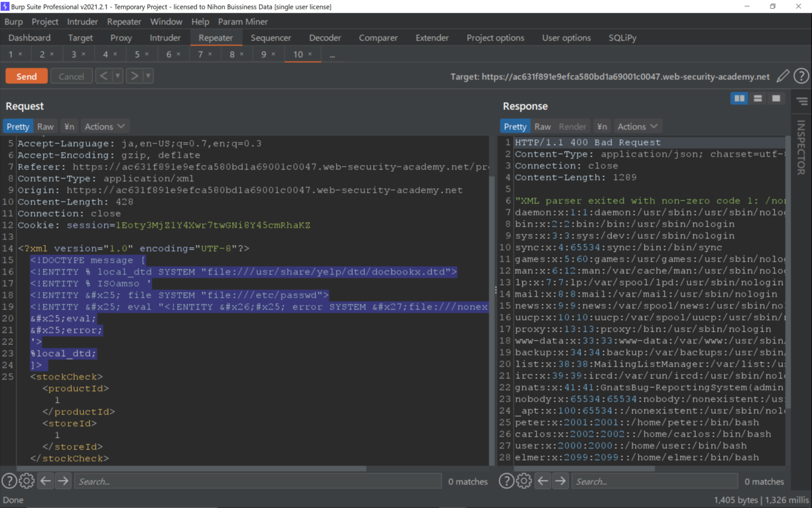Expand the INSPECTOR side panel
The image size is (812, 508).
801,148
